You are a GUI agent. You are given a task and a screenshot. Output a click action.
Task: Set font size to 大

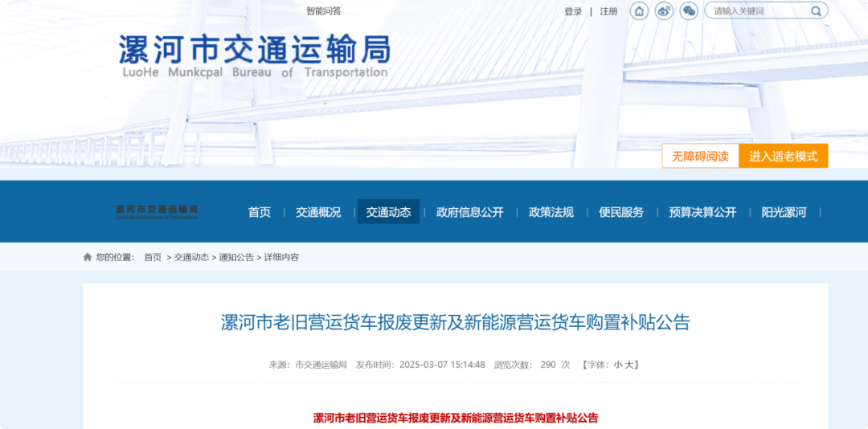pyautogui.click(x=628, y=365)
